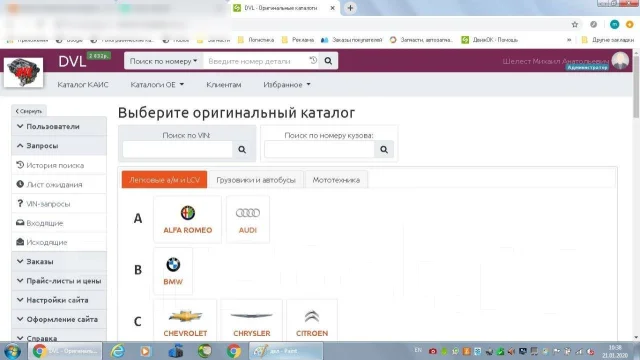This screenshot has width=640, height=360.
Task: Launch Internet Explorer from taskbar
Action: pos(118,351)
